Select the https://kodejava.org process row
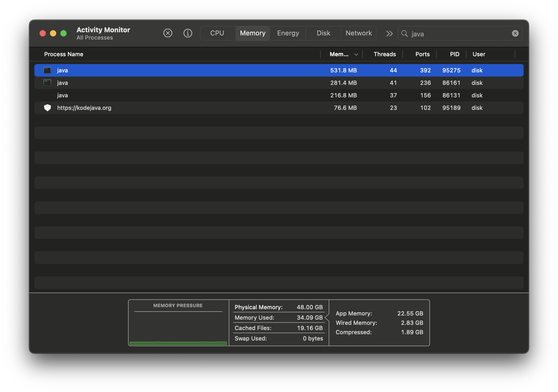This screenshot has height=392, width=558. click(182, 108)
